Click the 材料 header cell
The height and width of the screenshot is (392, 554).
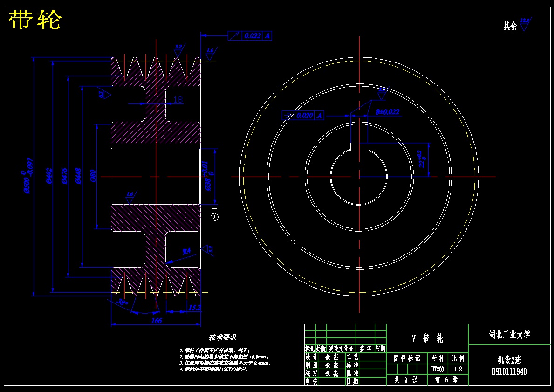438,358
